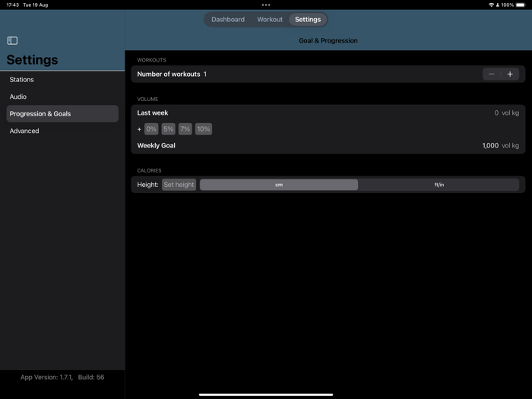Image resolution: width=532 pixels, height=399 pixels.
Task: Apply 7% volume increase
Action: coord(185,129)
